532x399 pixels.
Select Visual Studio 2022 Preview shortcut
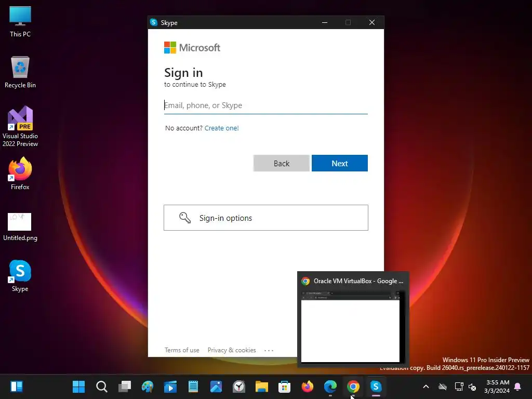coord(20,126)
